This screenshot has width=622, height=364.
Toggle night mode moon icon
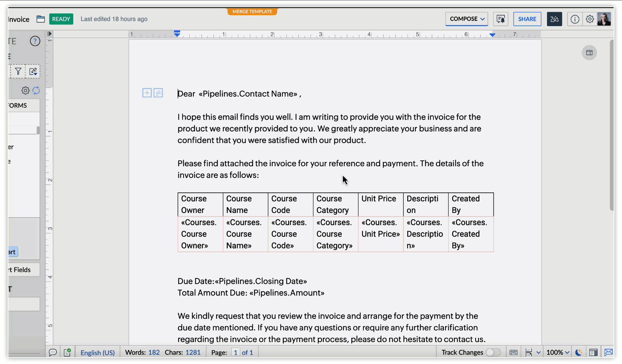click(x=579, y=352)
